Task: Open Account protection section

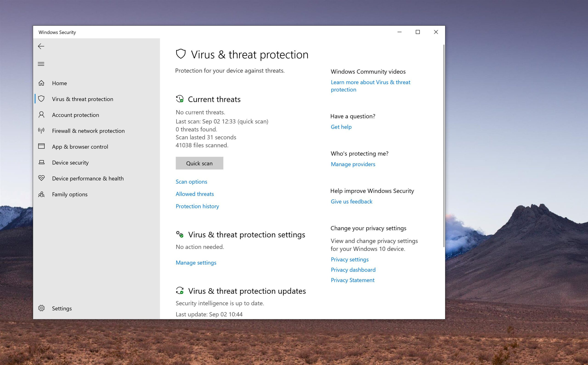Action: point(96,115)
